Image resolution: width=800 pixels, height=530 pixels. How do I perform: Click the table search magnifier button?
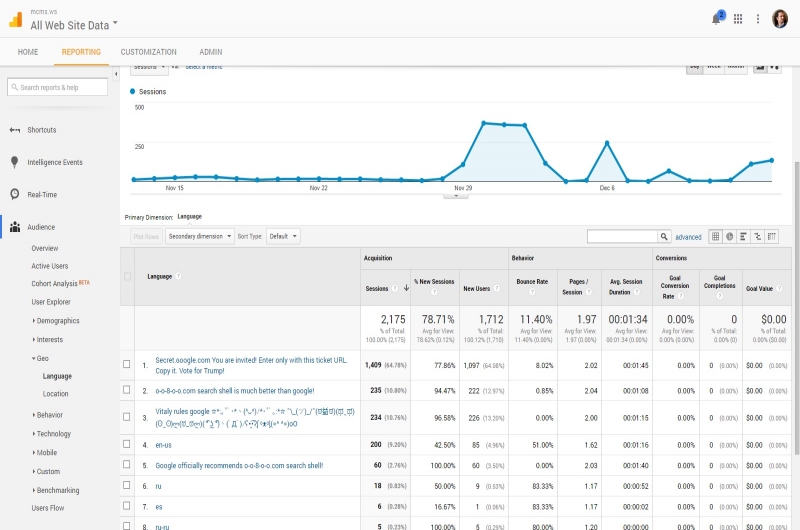tap(664, 237)
